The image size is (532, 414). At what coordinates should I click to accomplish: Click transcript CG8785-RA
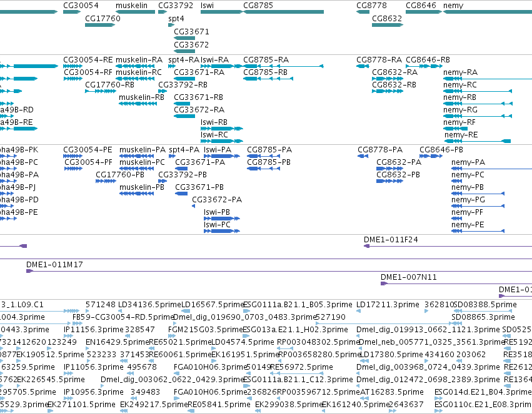[266, 60]
